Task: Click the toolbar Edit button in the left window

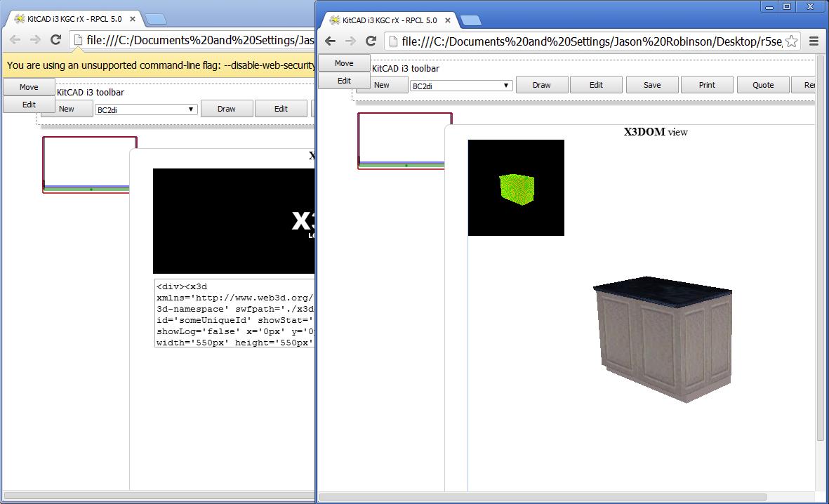Action: (x=281, y=108)
